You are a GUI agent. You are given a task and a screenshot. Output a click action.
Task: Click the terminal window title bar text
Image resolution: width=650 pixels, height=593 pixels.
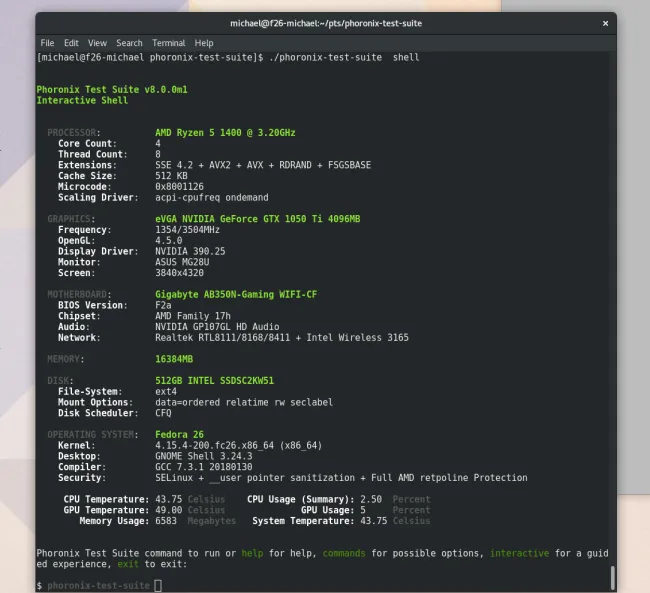[x=326, y=24]
